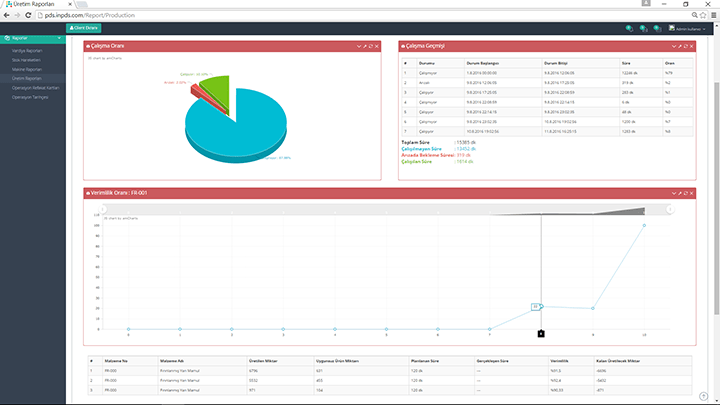Close the Verimlilik Oranı panel
The width and height of the screenshot is (720, 405).
pyautogui.click(x=692, y=193)
